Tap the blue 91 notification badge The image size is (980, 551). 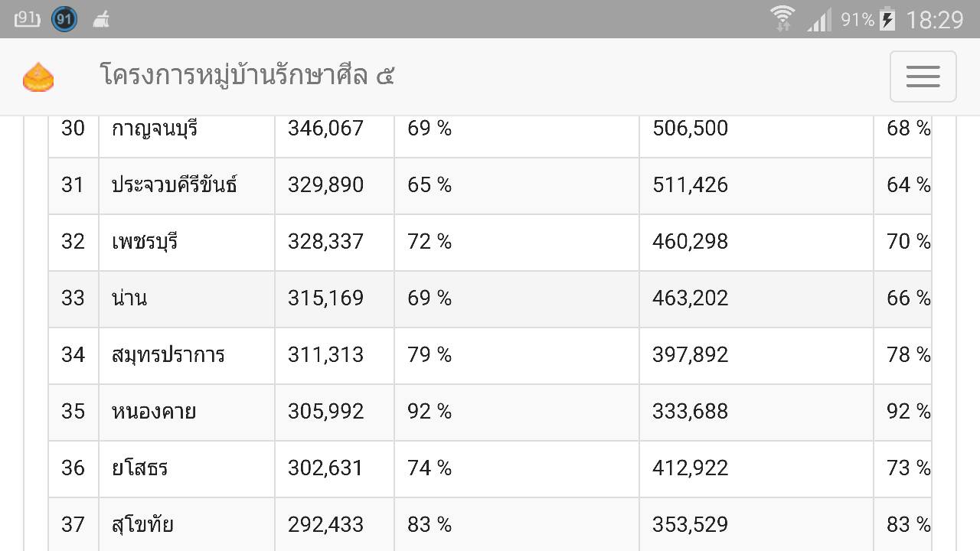pos(64,18)
